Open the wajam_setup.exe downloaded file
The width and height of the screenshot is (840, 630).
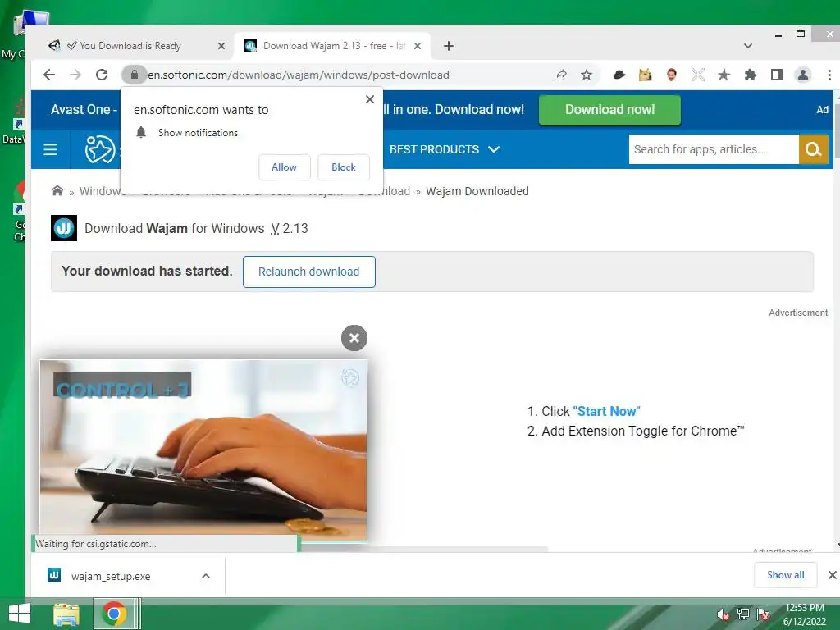point(111,576)
